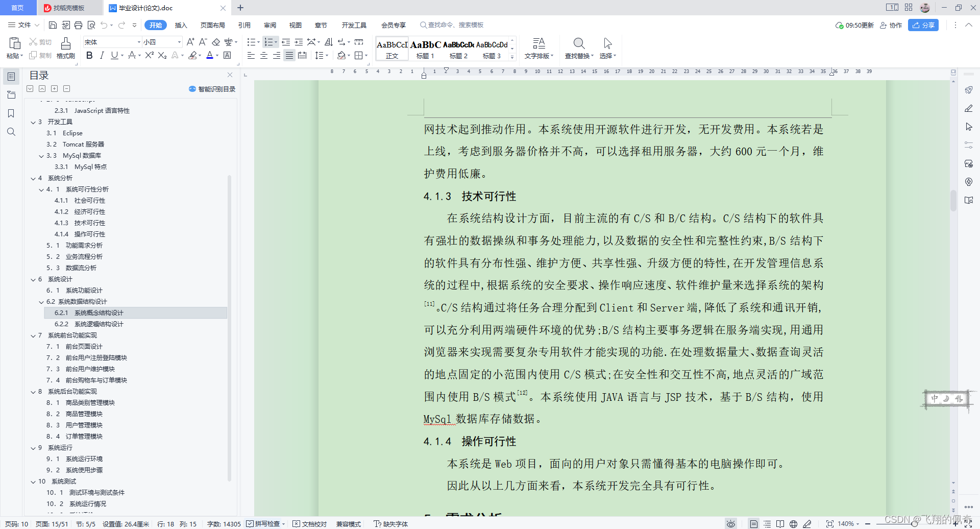Open the 审阅 ribbon tab
980x529 pixels.
[x=270, y=25]
